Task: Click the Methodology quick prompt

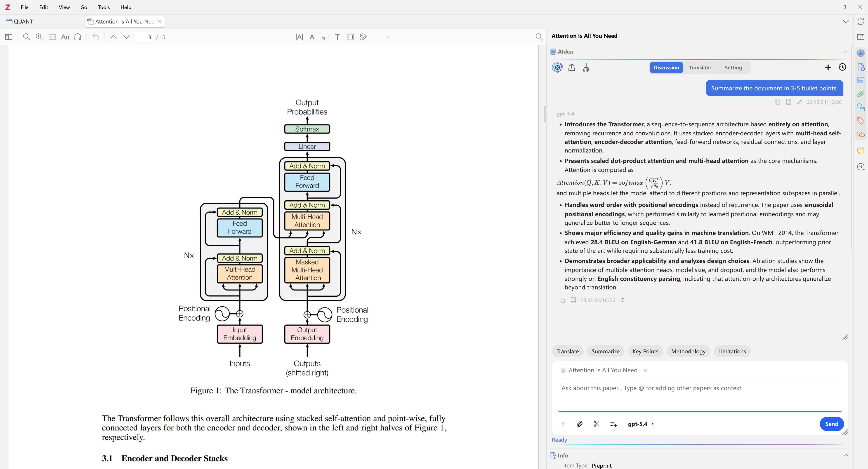Action: (x=688, y=351)
